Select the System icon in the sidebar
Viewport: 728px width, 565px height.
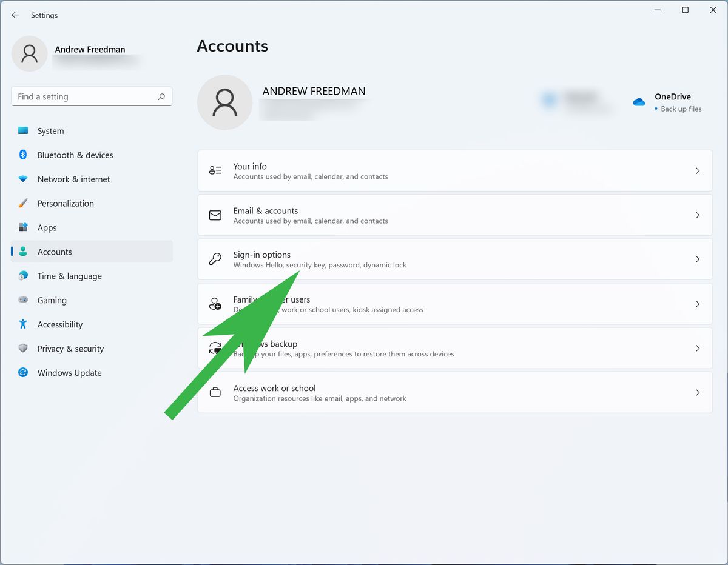[22, 131]
